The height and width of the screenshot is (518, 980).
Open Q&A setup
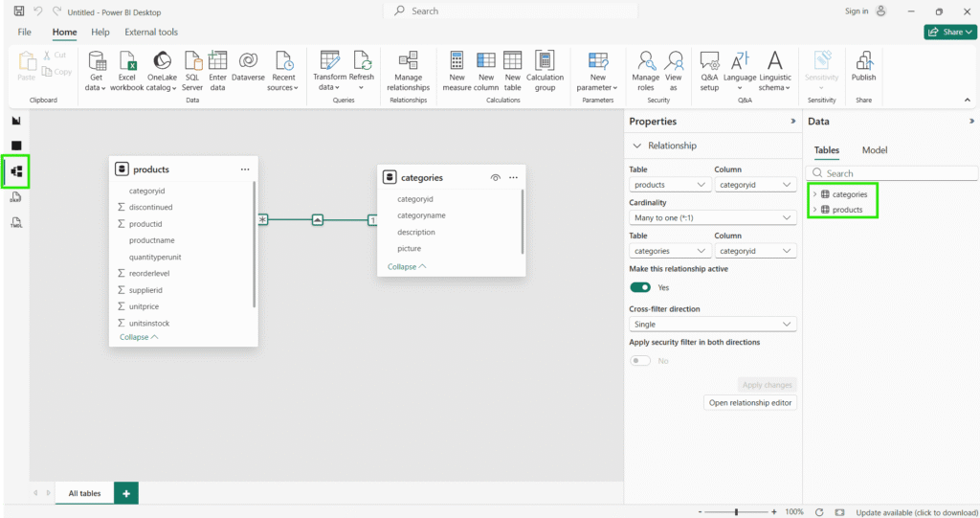click(709, 71)
